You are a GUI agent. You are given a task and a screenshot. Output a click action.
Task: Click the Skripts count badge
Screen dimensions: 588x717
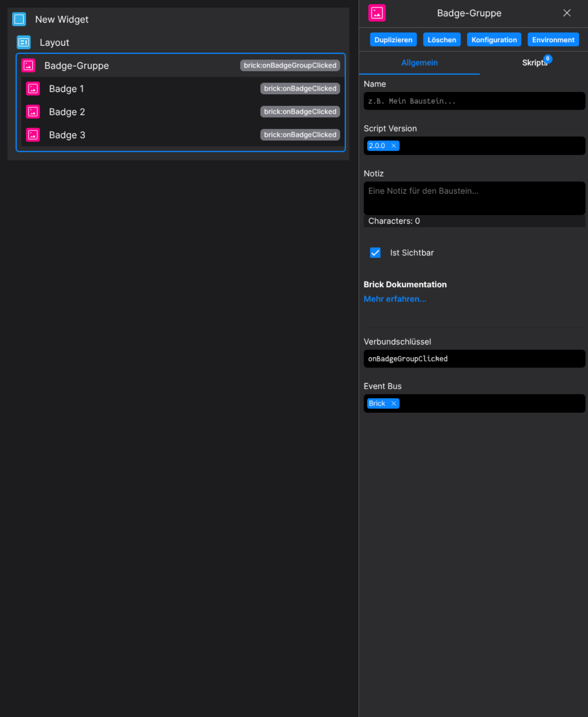point(547,59)
